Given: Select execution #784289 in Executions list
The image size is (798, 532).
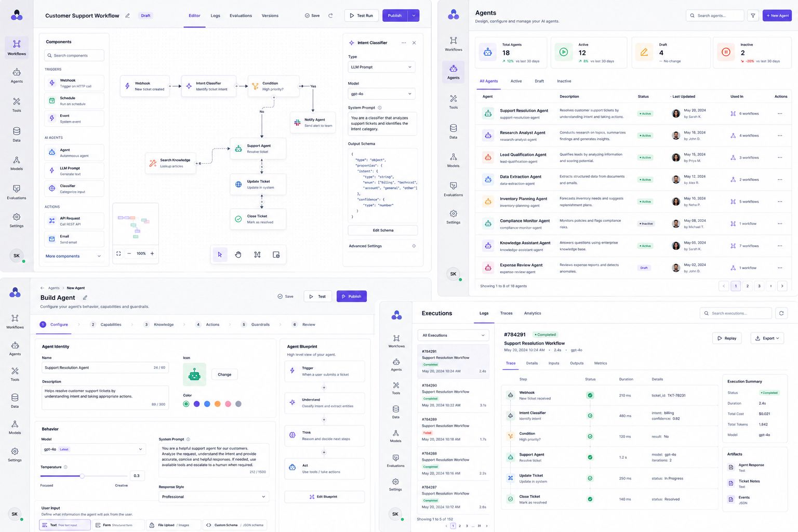Looking at the screenshot, I should (454, 429).
